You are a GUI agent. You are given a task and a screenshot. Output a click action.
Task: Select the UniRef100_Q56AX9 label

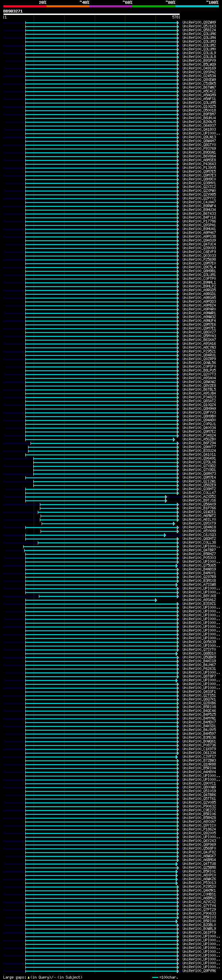point(199,504)
